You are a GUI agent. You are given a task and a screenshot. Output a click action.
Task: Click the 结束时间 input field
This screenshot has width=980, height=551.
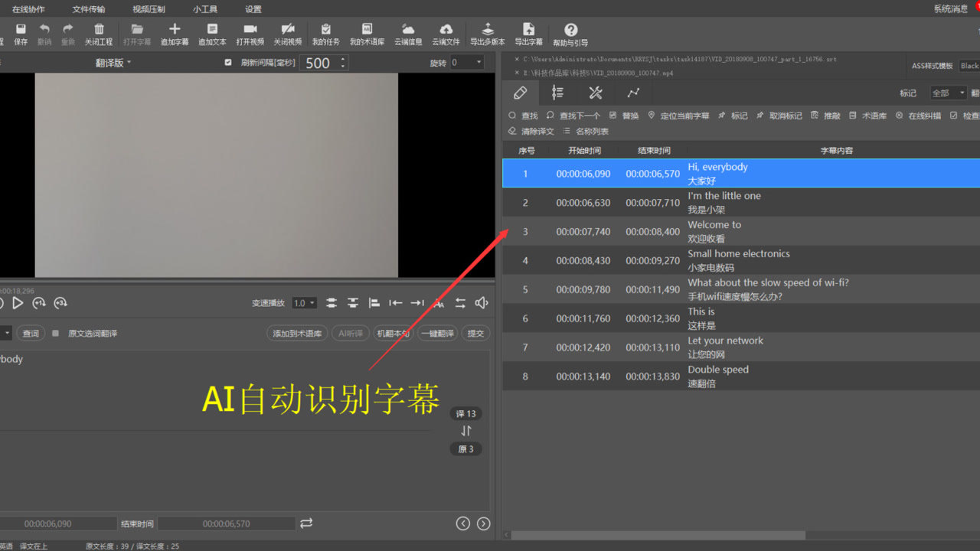coord(227,523)
